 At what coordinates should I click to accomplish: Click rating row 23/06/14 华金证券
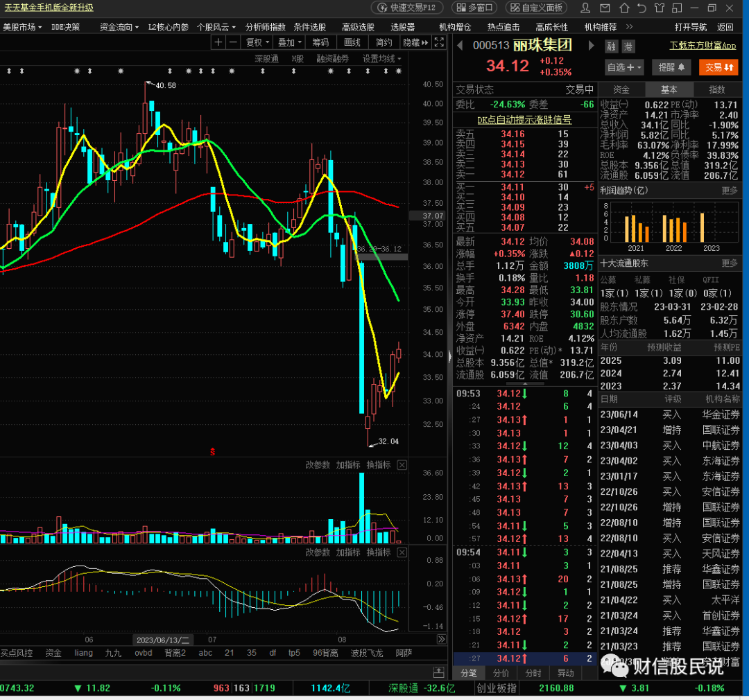point(670,414)
